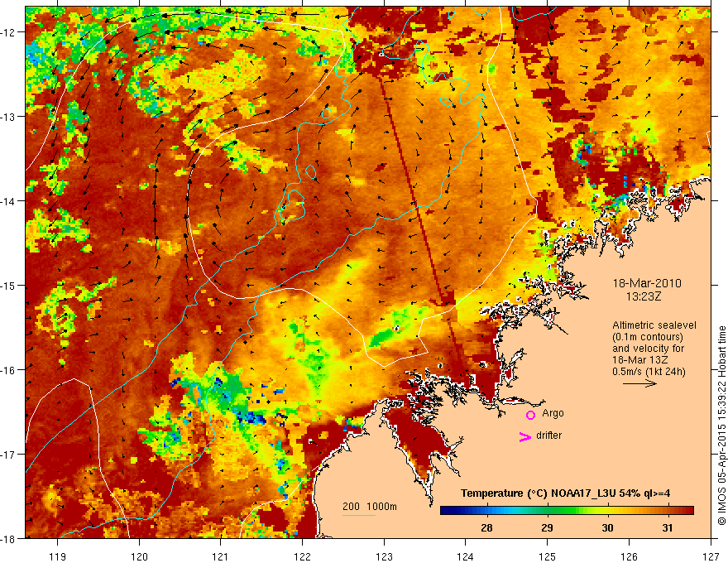Viewport: 728px width, 563px height.
Task: Click longitude label 125 on bottom axis
Action: [547, 556]
